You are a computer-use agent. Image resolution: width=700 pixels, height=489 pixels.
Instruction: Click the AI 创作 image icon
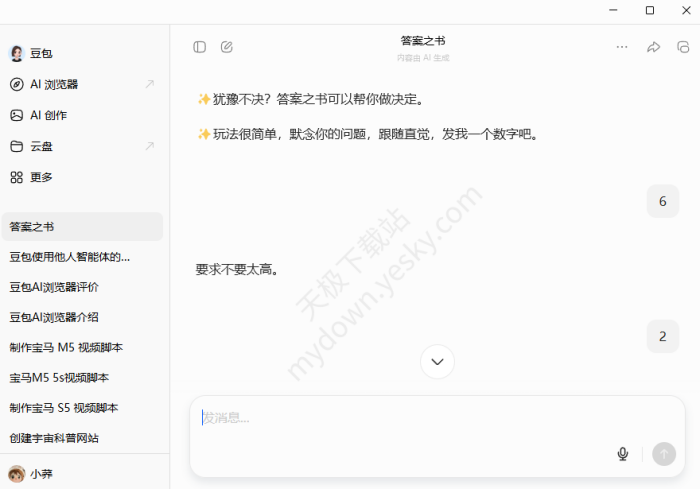17,115
